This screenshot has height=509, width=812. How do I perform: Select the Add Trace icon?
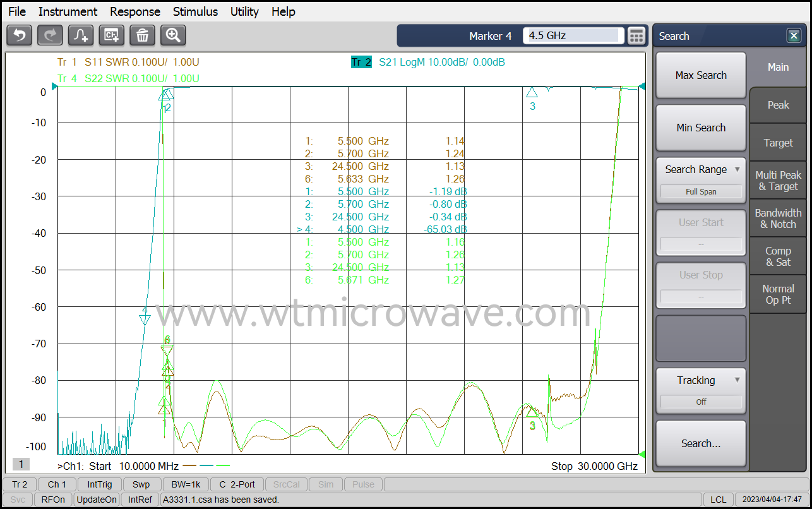click(80, 35)
